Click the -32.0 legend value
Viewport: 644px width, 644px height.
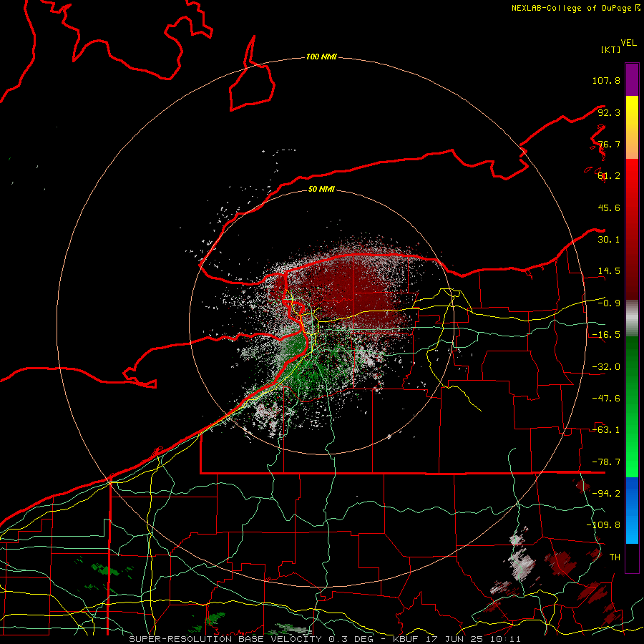coord(606,367)
